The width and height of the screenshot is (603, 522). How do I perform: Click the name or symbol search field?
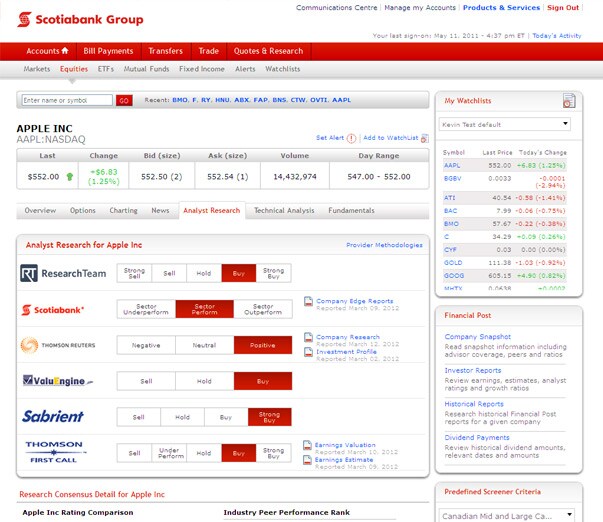(x=67, y=100)
